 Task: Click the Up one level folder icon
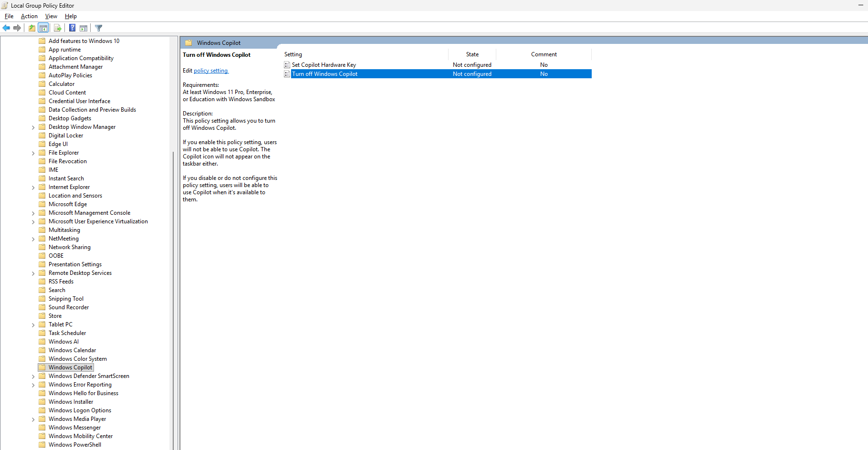point(31,28)
